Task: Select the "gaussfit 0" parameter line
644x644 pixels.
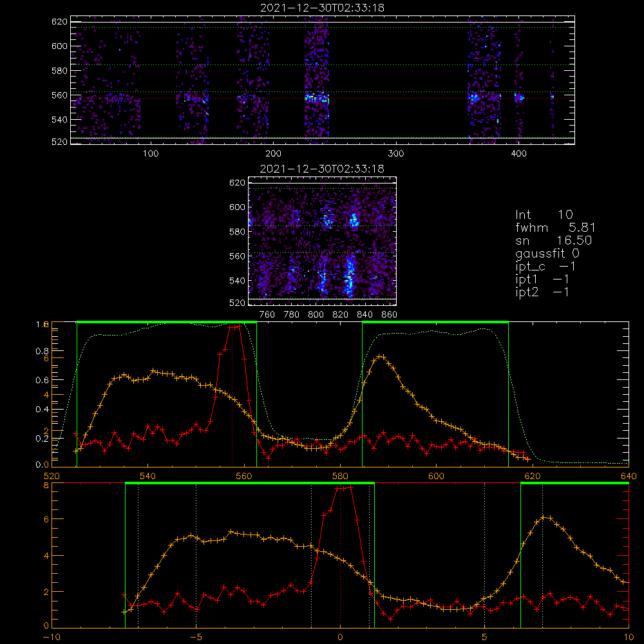Action: 547,253
